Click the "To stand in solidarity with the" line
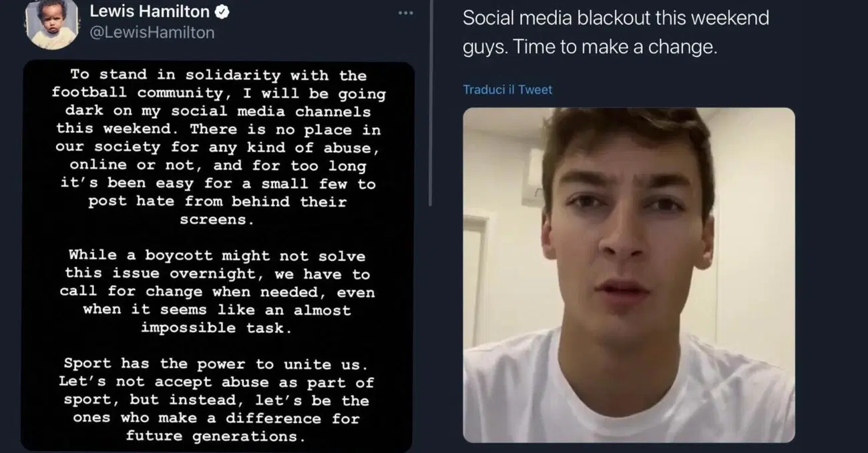 pos(218,75)
